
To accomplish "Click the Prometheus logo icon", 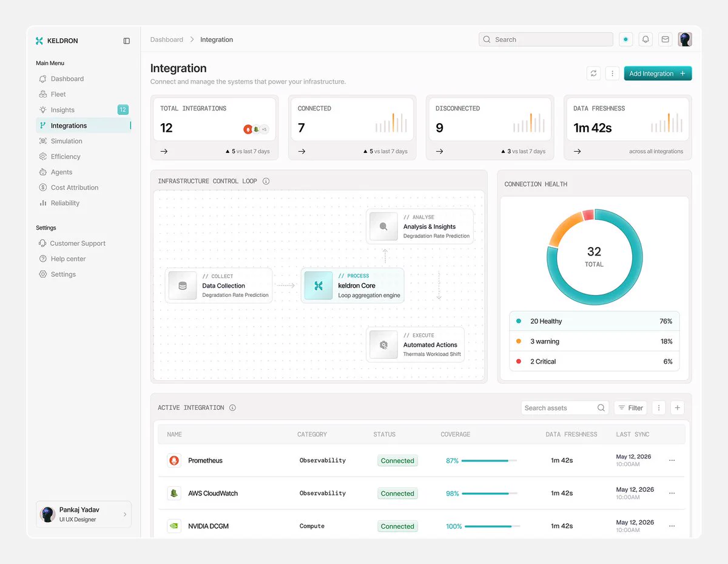I will [174, 460].
